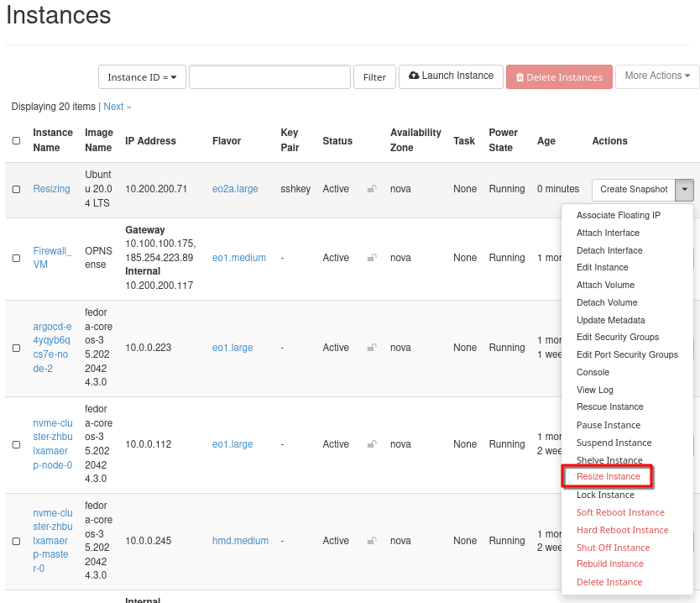Viewport: 700px width, 603px height.
Task: Select the Firewall_VM row checkbox
Action: point(16,259)
